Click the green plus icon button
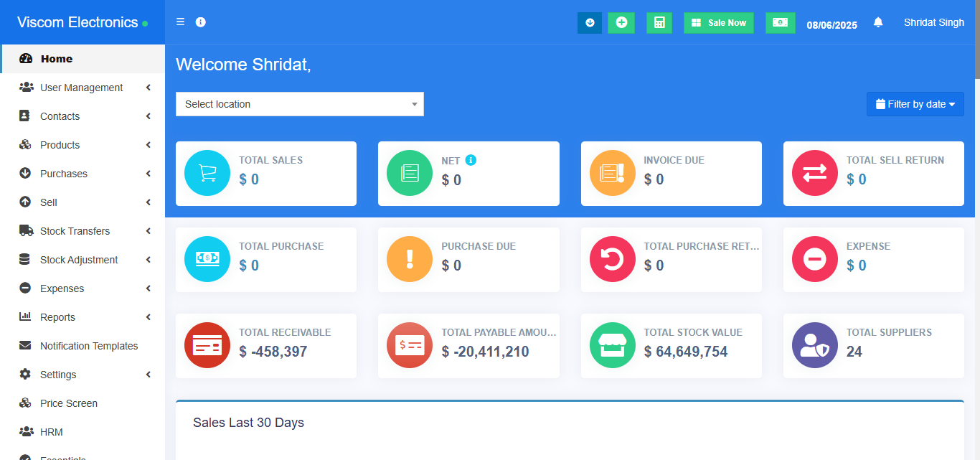This screenshot has height=460, width=980. 621,23
